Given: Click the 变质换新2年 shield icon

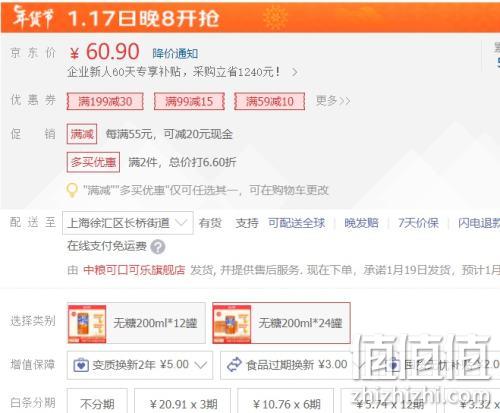Looking at the screenshot, I should pos(81,365).
